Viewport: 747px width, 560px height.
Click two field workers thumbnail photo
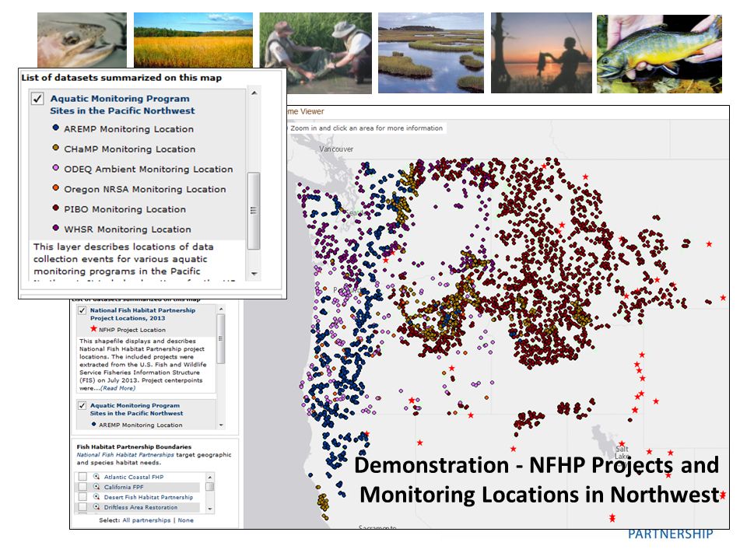315,53
